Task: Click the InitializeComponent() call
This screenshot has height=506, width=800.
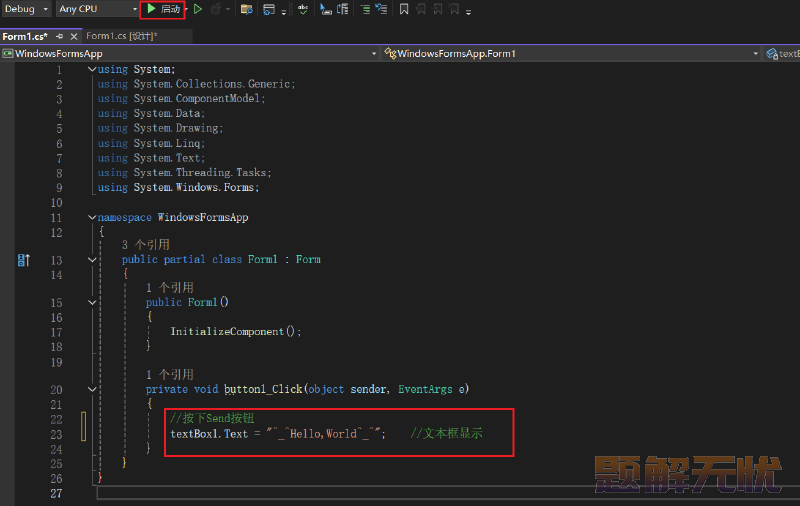Action: pos(235,331)
